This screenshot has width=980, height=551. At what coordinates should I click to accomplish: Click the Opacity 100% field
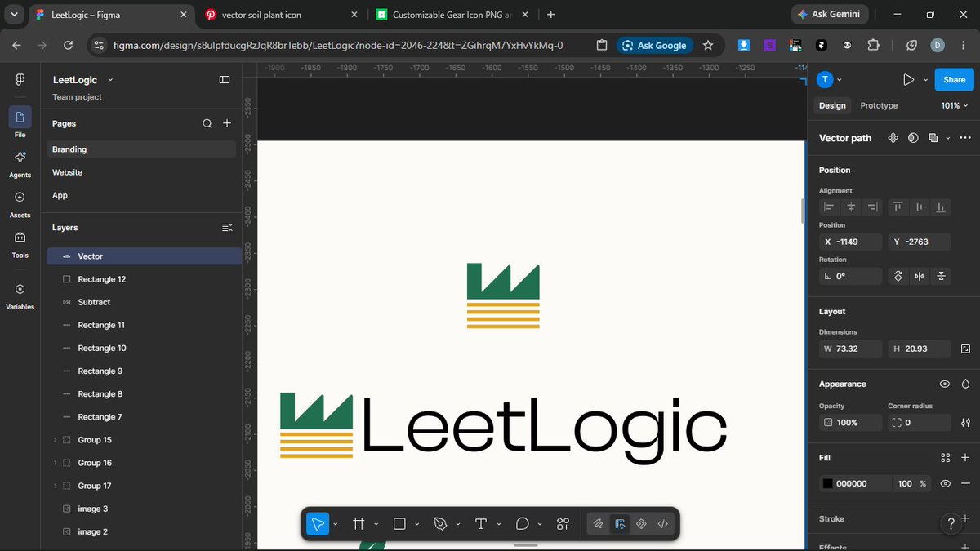click(850, 423)
